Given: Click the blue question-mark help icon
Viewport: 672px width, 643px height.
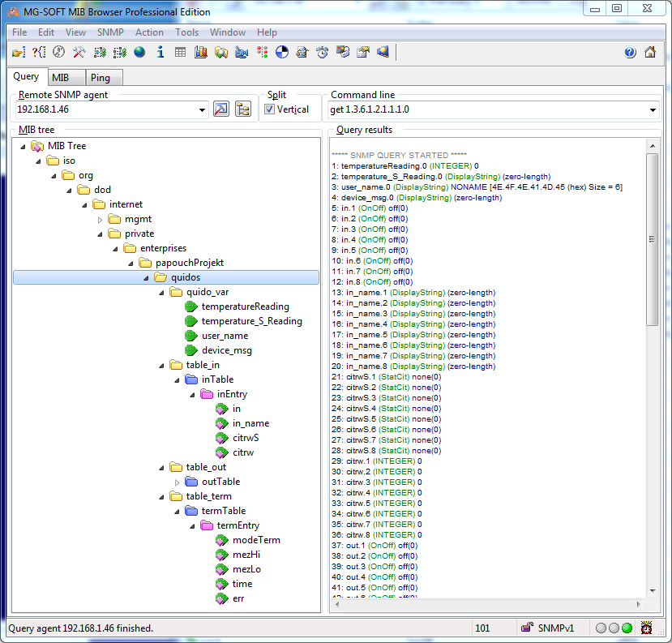Looking at the screenshot, I should coord(630,52).
